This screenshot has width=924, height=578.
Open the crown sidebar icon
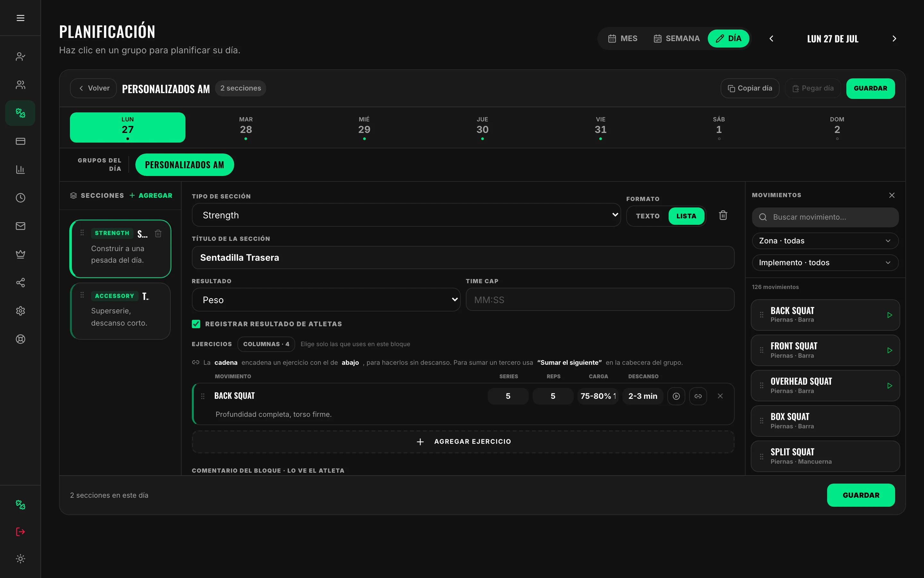[x=20, y=254]
